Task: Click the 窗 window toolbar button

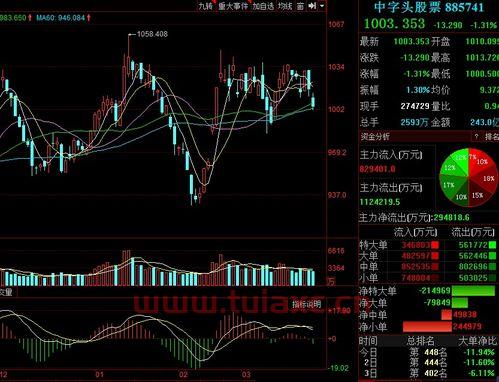Action: tap(300, 6)
